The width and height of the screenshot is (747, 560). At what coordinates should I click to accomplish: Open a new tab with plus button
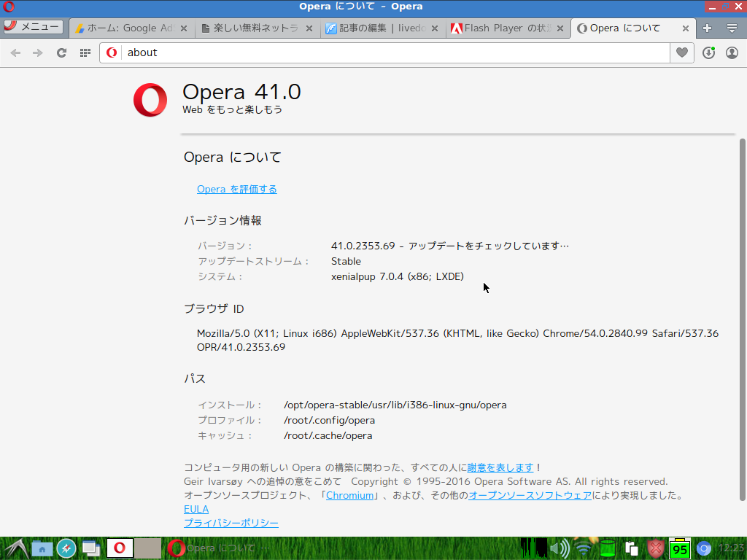tap(708, 28)
